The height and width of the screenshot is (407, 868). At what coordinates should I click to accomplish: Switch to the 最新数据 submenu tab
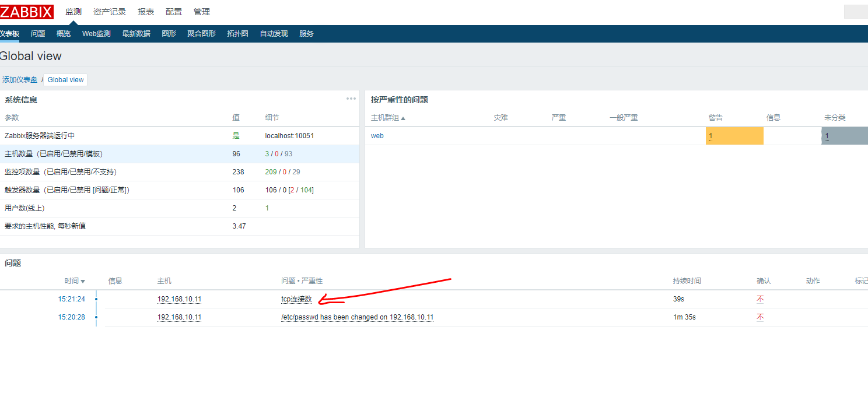pyautogui.click(x=136, y=34)
